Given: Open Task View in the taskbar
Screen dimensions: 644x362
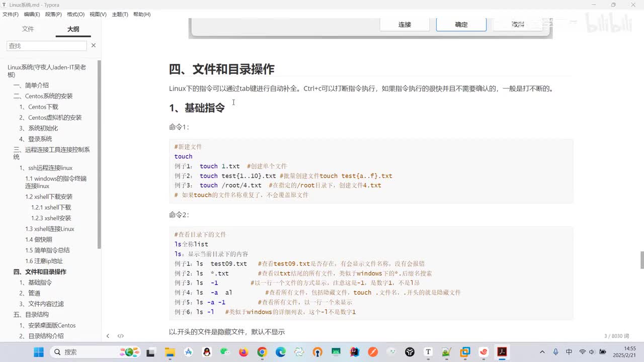Looking at the screenshot, I should pos(150,352).
